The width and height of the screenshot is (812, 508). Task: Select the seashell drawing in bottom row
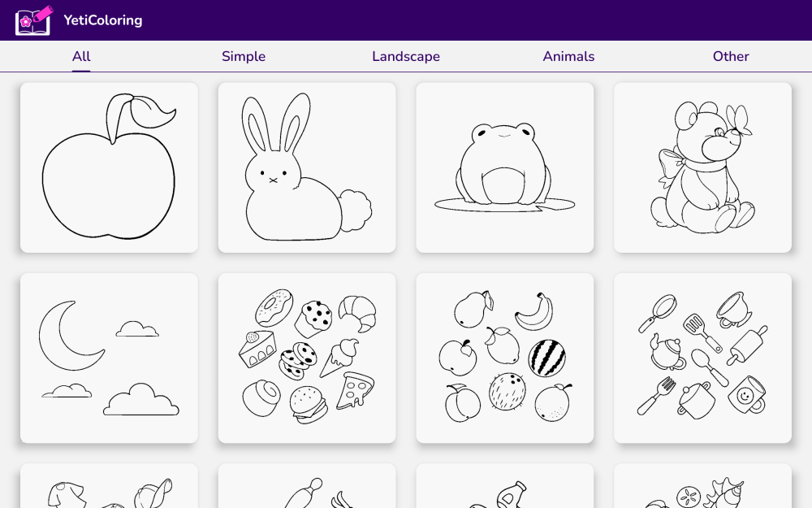coord(702,486)
